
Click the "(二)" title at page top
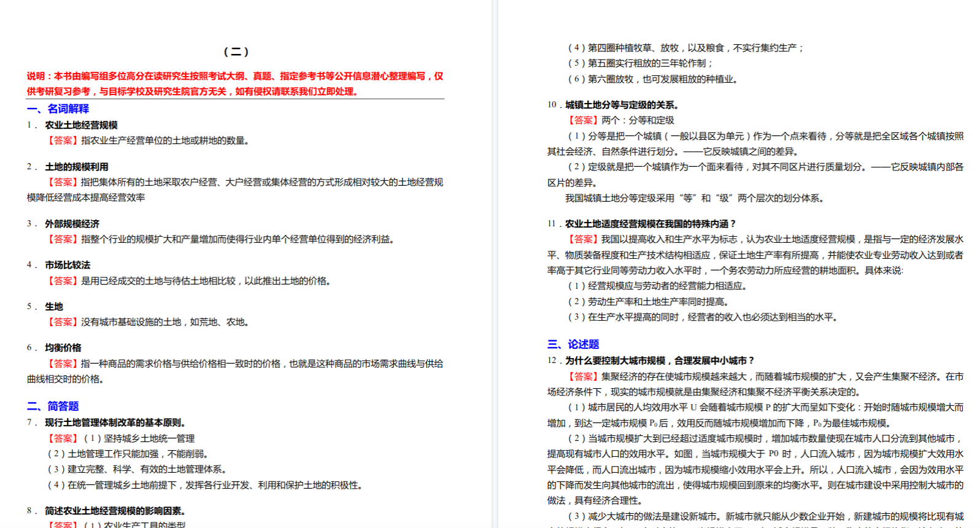pyautogui.click(x=236, y=52)
